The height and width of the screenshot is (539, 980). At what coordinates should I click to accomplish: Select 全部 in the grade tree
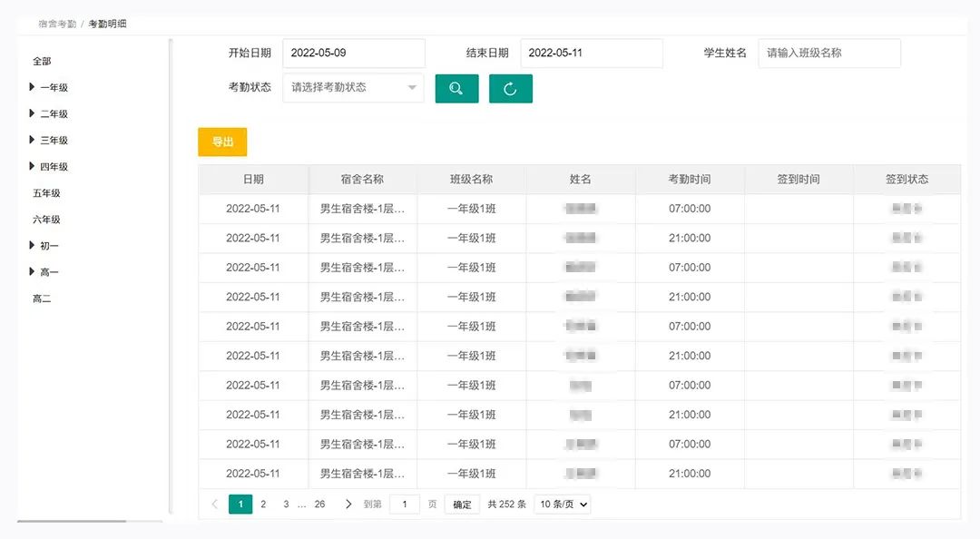pos(42,62)
